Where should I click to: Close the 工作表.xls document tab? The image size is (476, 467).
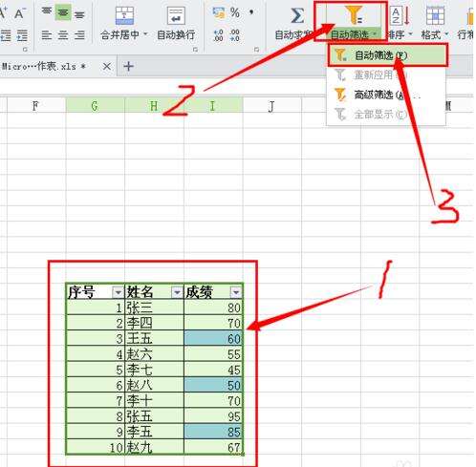click(x=107, y=67)
